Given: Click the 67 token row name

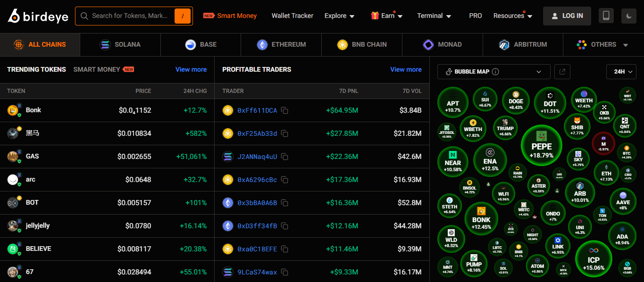Looking at the screenshot, I should click(30, 272).
